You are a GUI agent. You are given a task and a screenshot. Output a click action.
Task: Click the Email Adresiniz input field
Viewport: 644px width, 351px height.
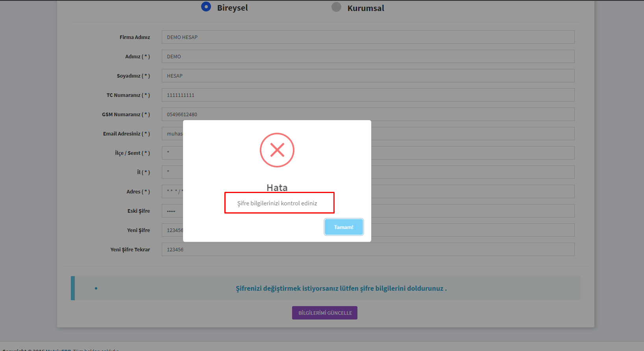pos(472,134)
